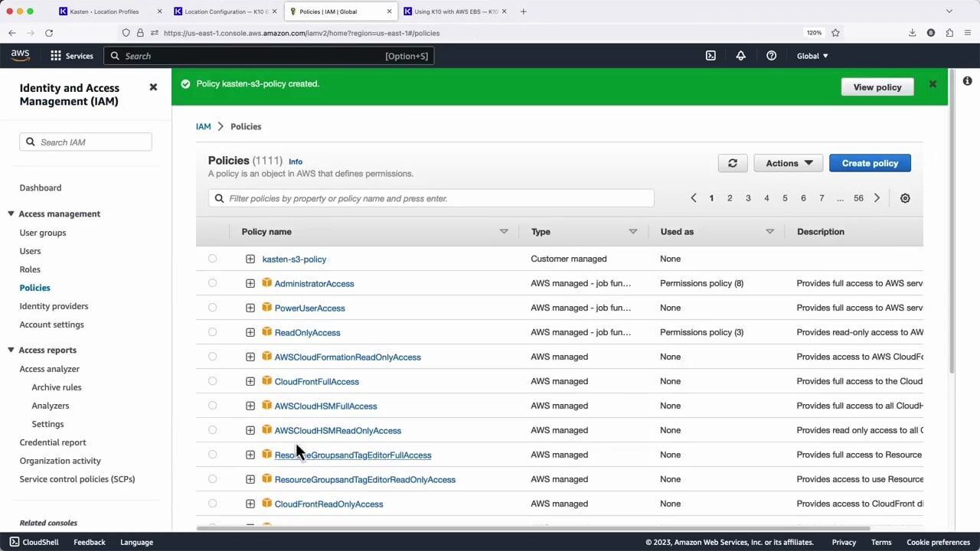This screenshot has width=980, height=551.
Task: Focus the Filter policies search box
Action: [431, 198]
